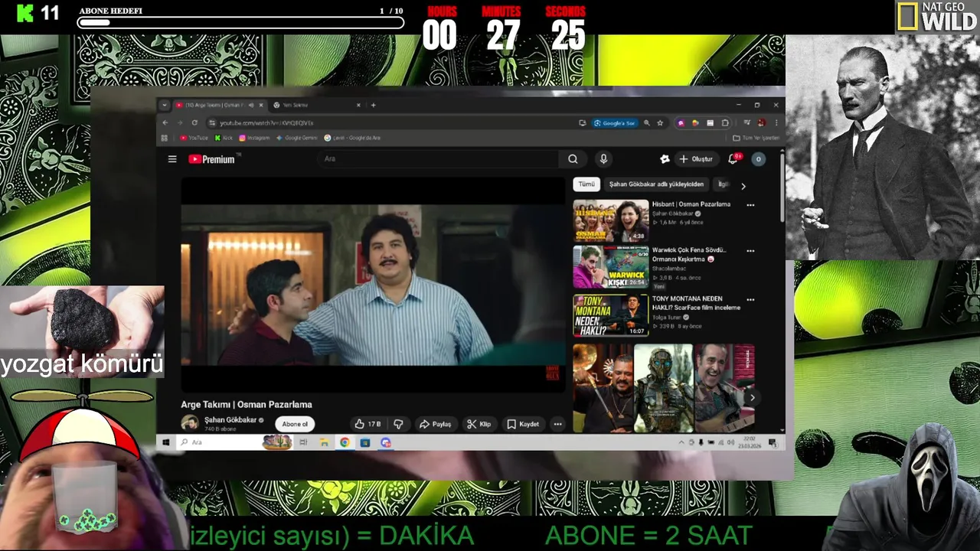980x551 pixels.
Task: Click the Klip clip button
Action: coord(479,424)
